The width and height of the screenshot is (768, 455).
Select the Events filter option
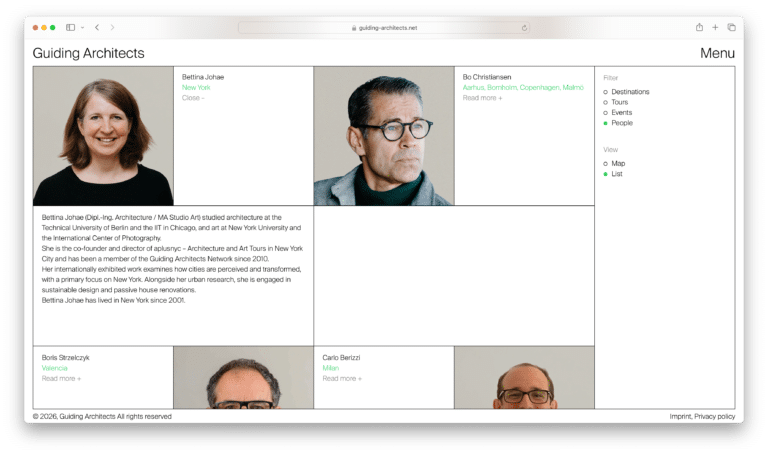point(606,113)
